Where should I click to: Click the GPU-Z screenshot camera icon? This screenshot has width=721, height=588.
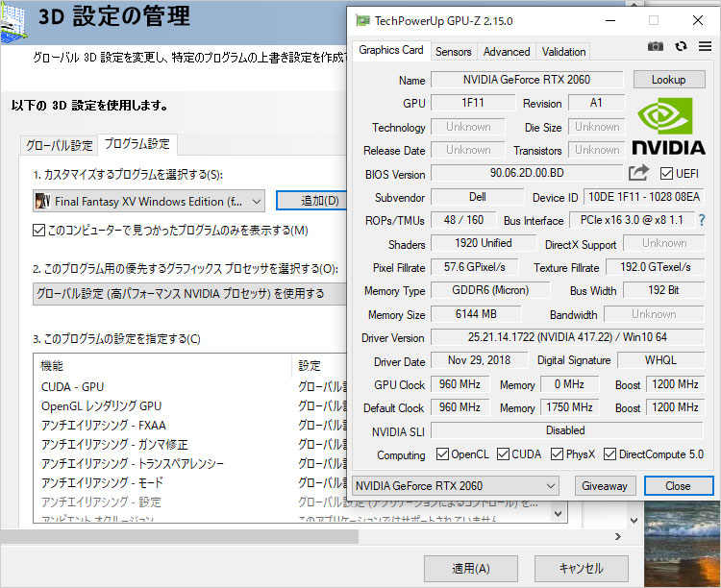coord(656,46)
